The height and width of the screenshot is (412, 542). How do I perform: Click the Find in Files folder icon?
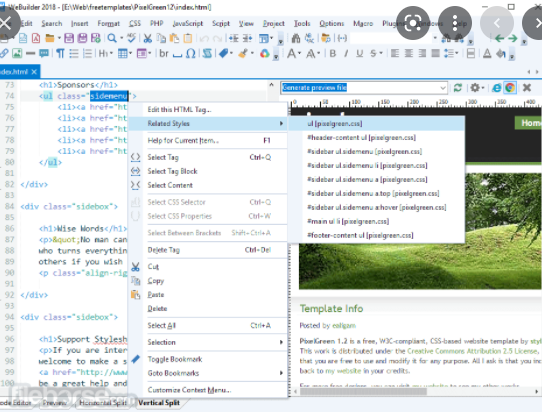coord(326,38)
